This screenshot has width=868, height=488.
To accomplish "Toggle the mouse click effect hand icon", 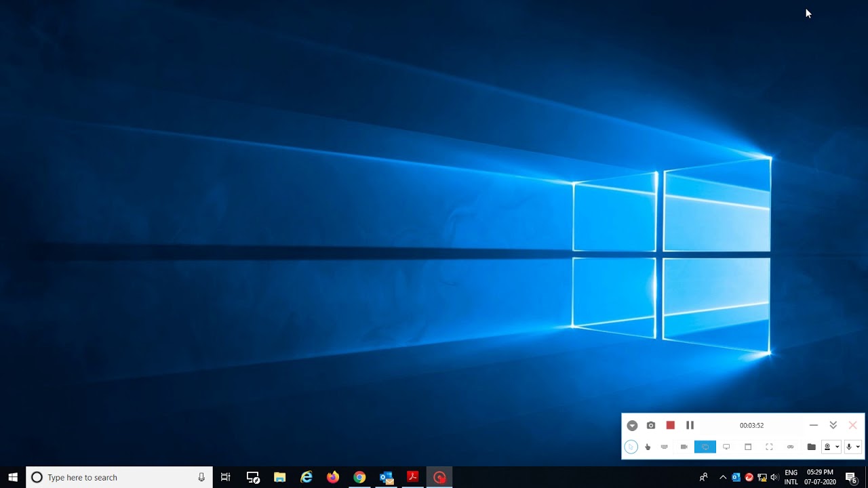I will coord(648,447).
